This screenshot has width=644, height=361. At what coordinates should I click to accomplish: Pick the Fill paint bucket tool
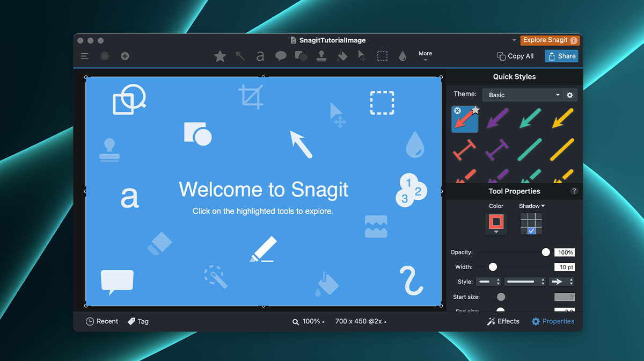(342, 56)
